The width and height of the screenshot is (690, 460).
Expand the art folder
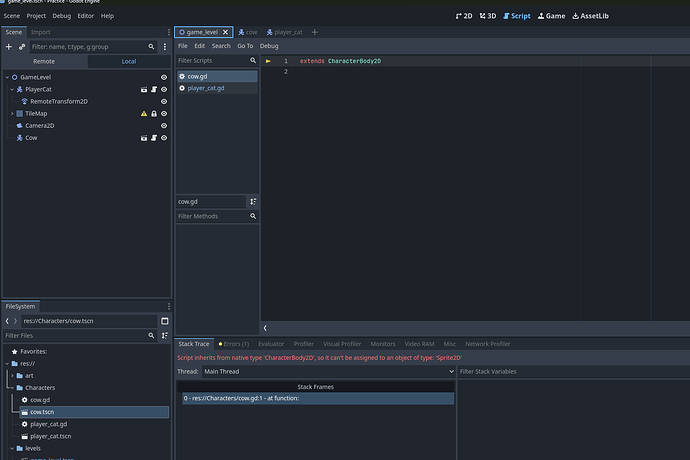point(11,375)
